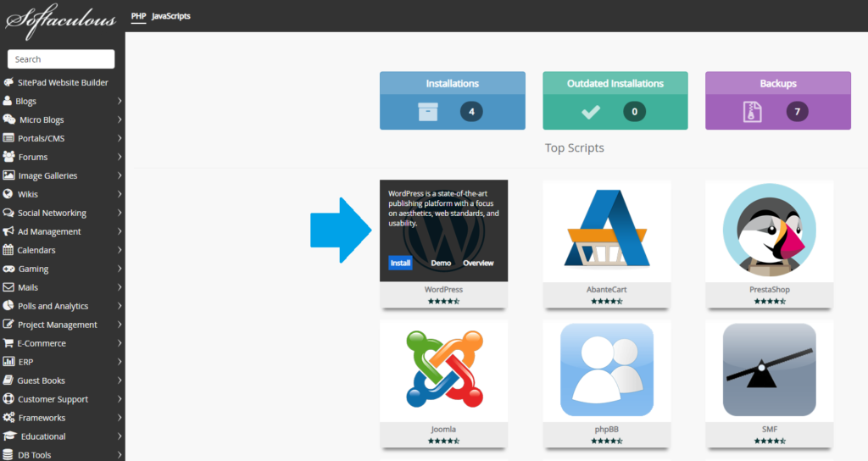868x461 pixels.
Task: Click the Softaculous logo
Action: pyautogui.click(x=60, y=21)
